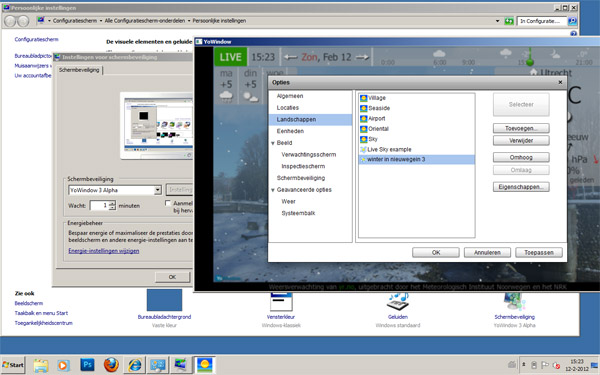The width and height of the screenshot is (600, 375).
Task: Open Beeldscherm link under Zie ook
Action: (x=29, y=303)
